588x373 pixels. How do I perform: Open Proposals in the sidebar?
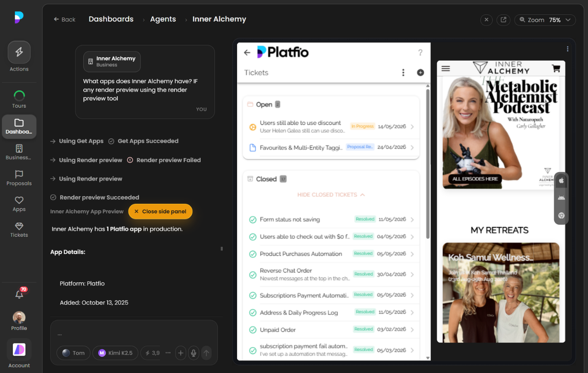pos(19,178)
